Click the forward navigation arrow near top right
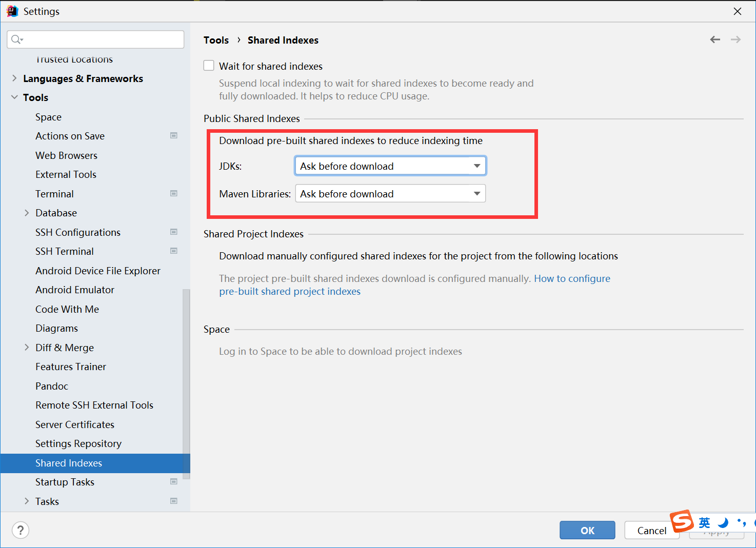This screenshot has width=756, height=548. (x=736, y=39)
